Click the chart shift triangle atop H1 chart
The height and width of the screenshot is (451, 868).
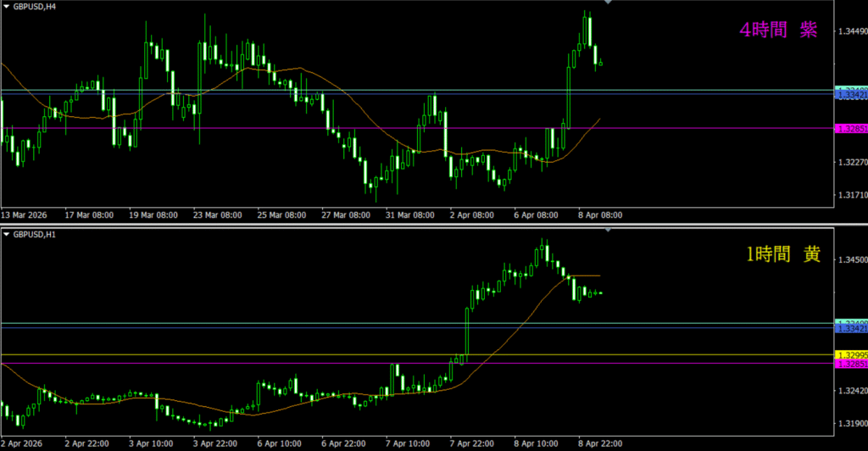608,231
